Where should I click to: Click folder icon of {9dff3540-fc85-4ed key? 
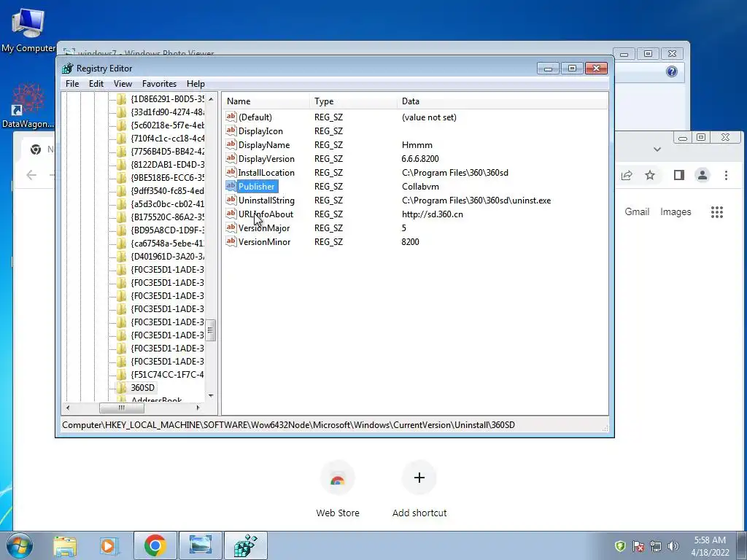[x=122, y=191]
